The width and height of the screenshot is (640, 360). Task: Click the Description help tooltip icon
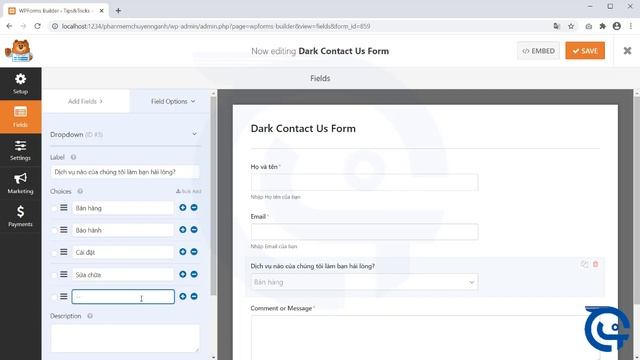(90, 316)
